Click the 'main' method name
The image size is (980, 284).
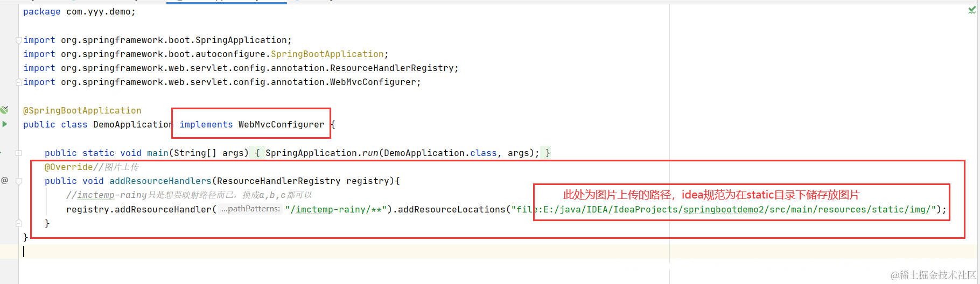point(158,153)
